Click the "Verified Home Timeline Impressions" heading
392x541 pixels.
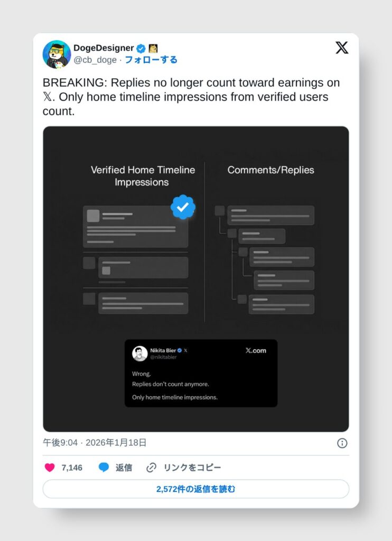(x=143, y=176)
